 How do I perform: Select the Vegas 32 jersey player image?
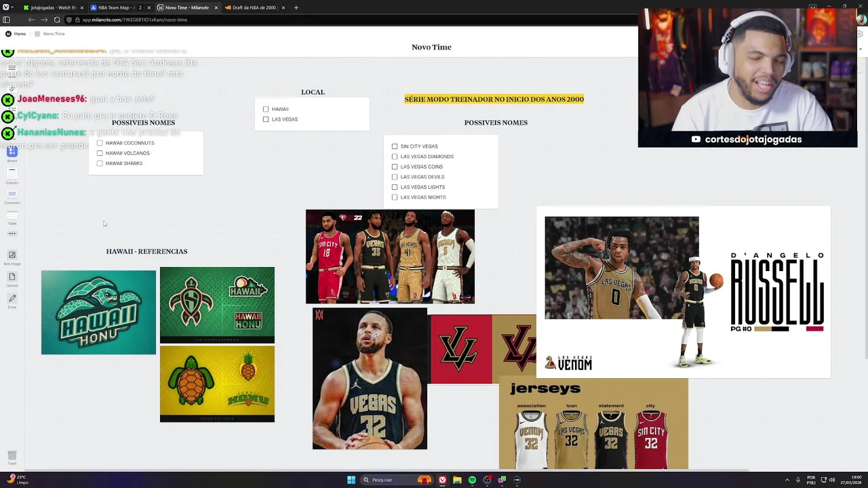[x=370, y=379]
